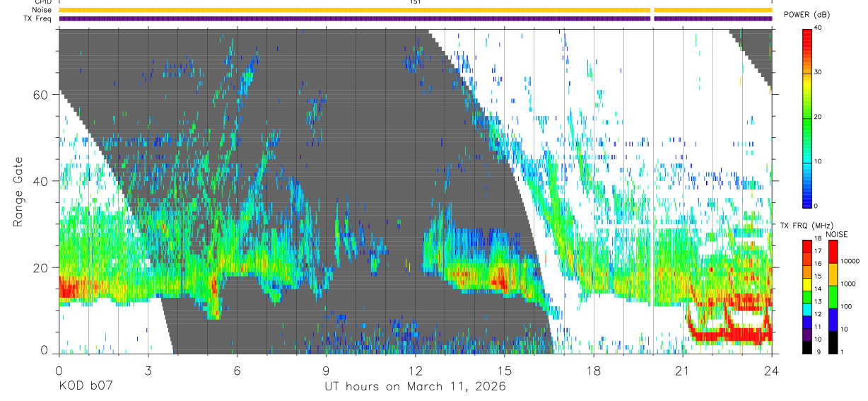The height and width of the screenshot is (401, 868).
Task: Select the yellow 14-15 MHz TX FRQ segment
Action: [x=807, y=284]
